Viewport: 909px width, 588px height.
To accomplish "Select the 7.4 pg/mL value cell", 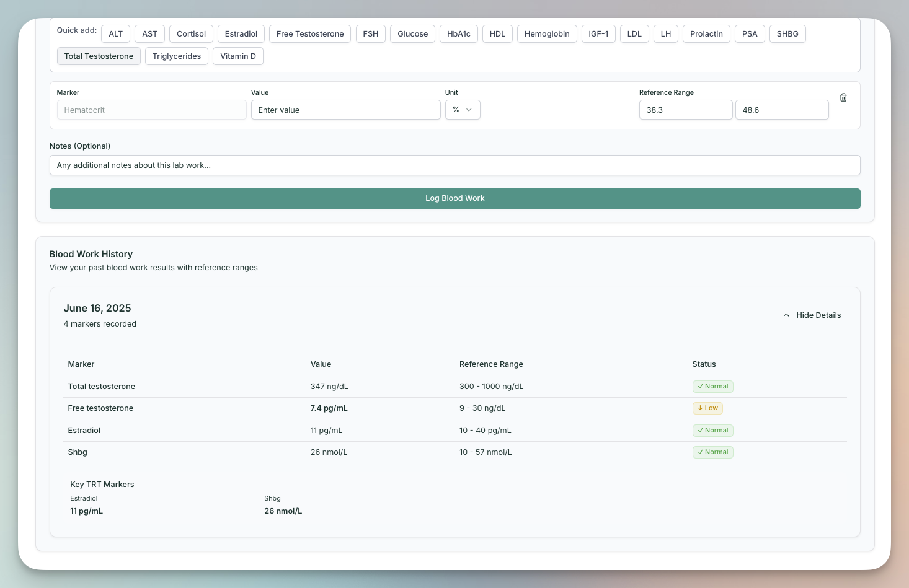I will 329,408.
